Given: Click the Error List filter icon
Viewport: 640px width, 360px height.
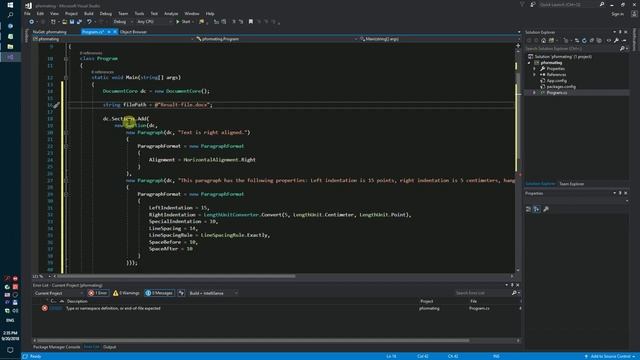Looking at the screenshot, I should [x=181, y=293].
